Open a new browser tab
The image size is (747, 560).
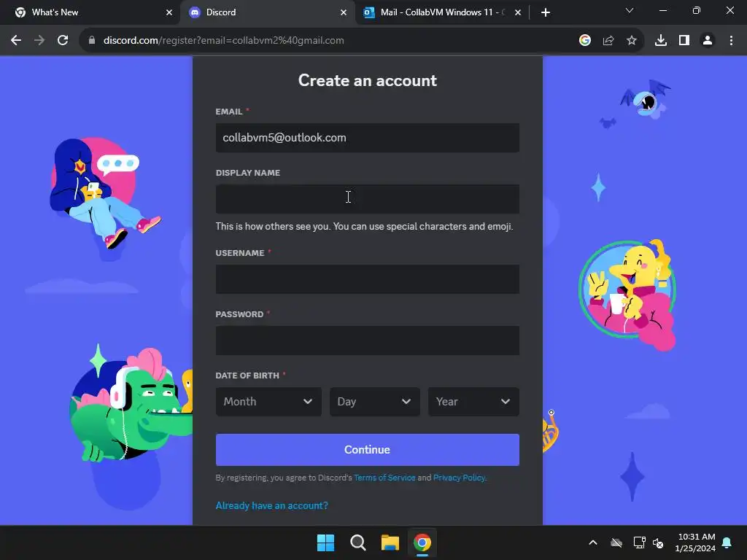pos(546,12)
